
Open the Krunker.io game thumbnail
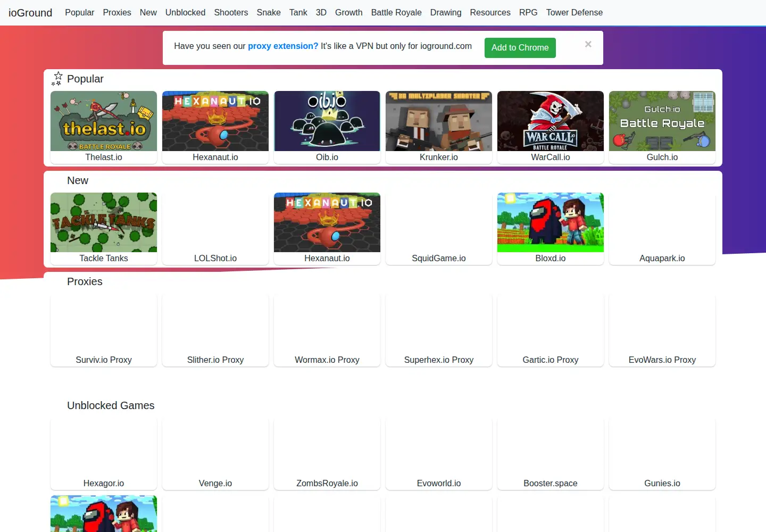point(439,121)
